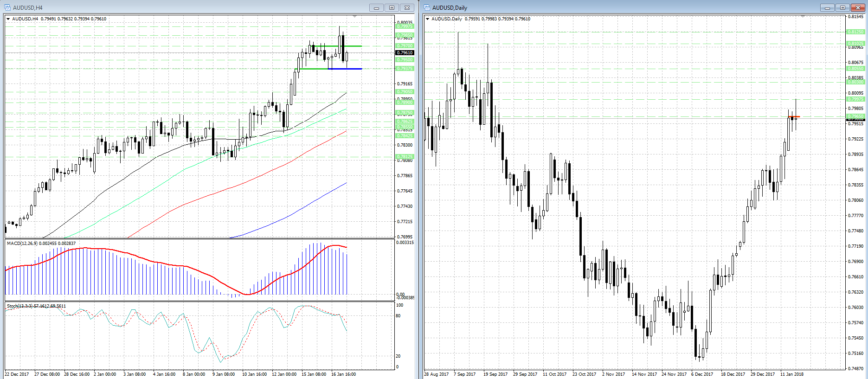Click green level label 0.78125 in H4 chart
This screenshot has height=379, width=868.
point(405,157)
